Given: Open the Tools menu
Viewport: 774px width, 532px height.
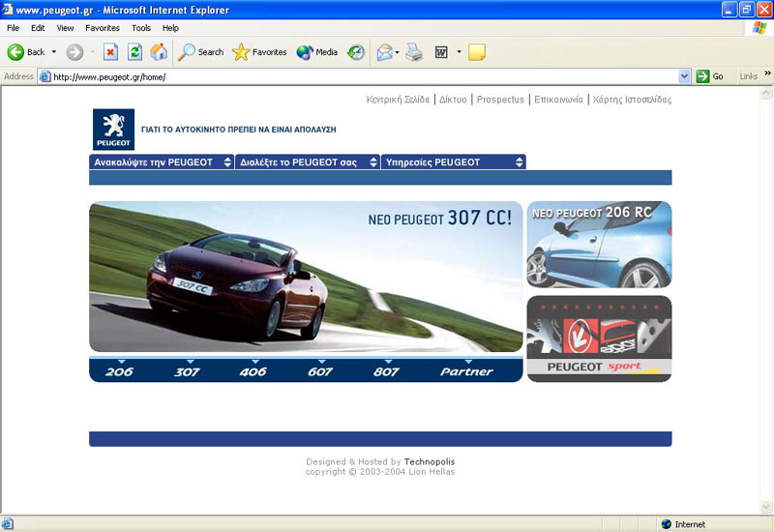Looking at the screenshot, I should (x=141, y=28).
